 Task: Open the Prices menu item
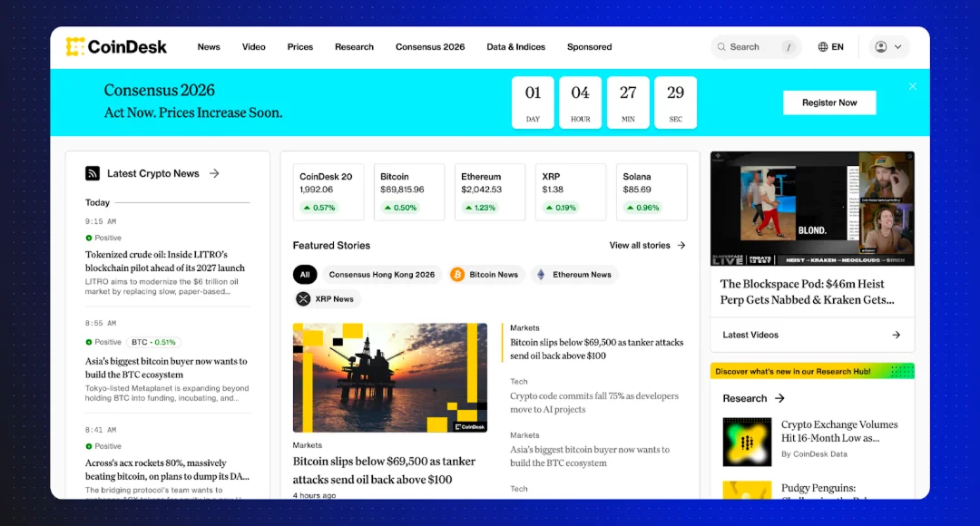pos(300,47)
